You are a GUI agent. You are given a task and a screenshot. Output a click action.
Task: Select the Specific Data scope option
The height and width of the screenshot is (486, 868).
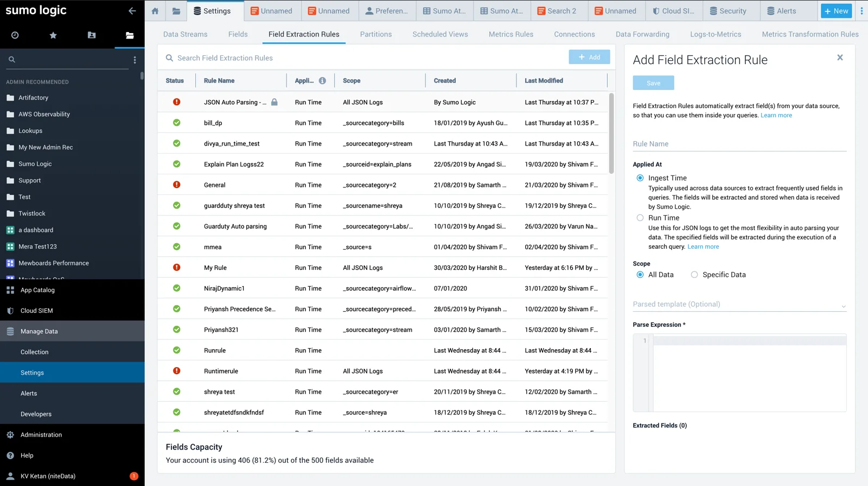click(694, 275)
